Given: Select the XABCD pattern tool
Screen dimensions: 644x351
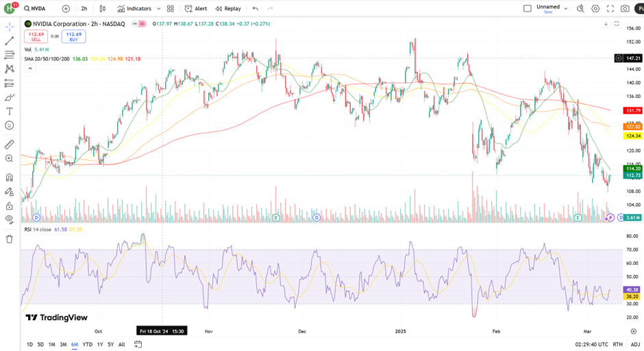Looking at the screenshot, I should pos(10,69).
